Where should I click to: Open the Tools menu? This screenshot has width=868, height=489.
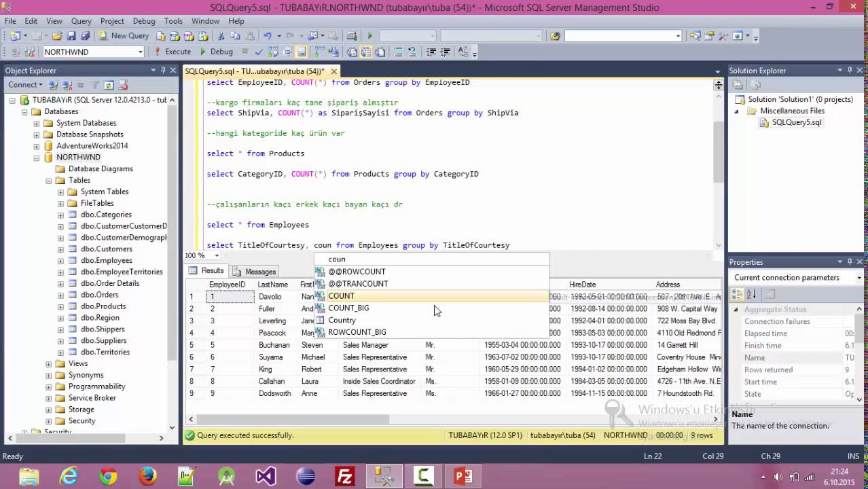click(x=173, y=21)
